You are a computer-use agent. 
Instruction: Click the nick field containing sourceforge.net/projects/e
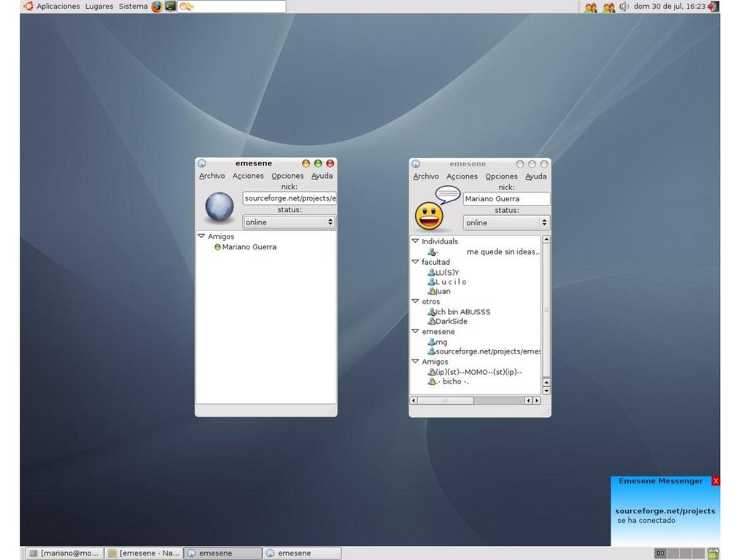point(289,198)
